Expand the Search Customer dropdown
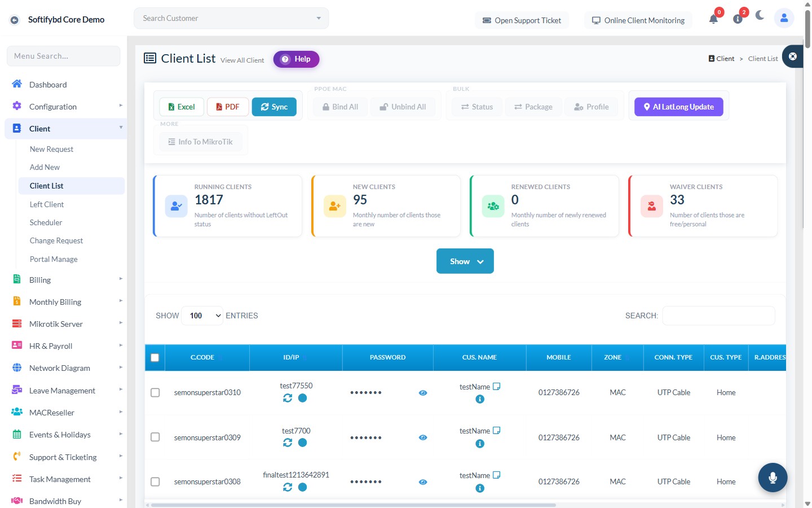Screen dimensions: 812x508 point(231,18)
